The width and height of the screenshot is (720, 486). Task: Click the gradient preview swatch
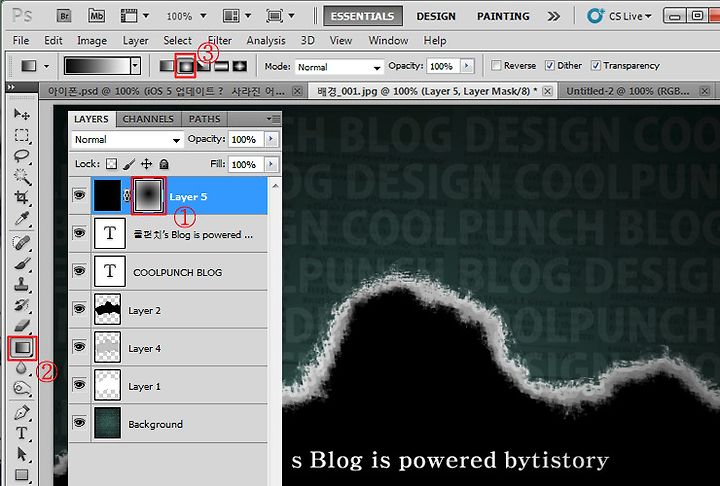point(97,66)
